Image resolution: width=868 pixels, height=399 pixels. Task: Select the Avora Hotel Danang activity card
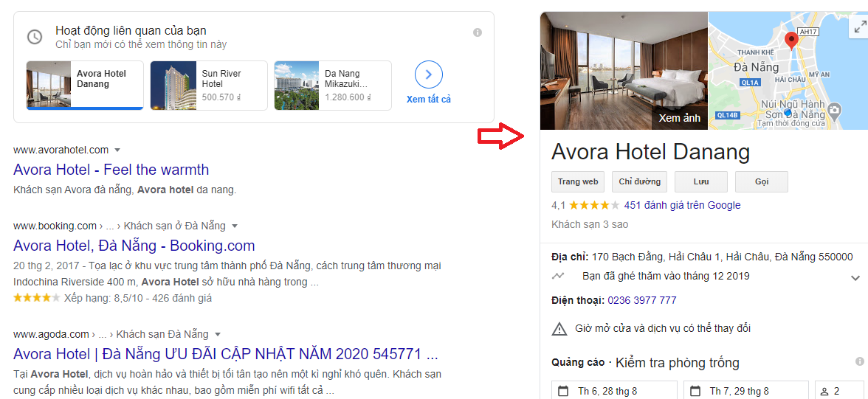tap(85, 86)
